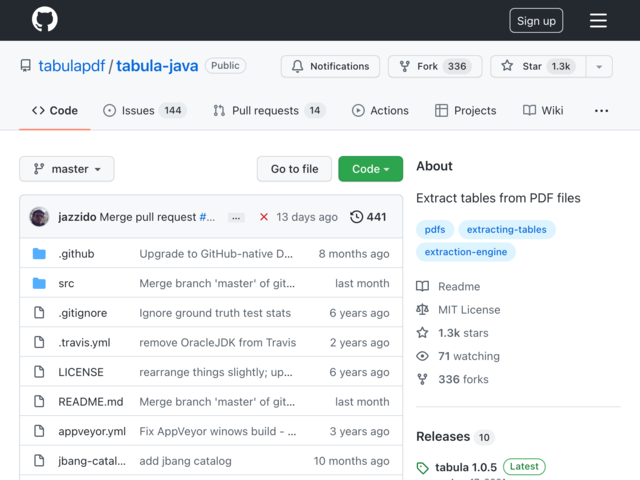Open 'Upgrade to GitHub-native D...' commit
Screen dimensions: 640x480
click(x=216, y=253)
